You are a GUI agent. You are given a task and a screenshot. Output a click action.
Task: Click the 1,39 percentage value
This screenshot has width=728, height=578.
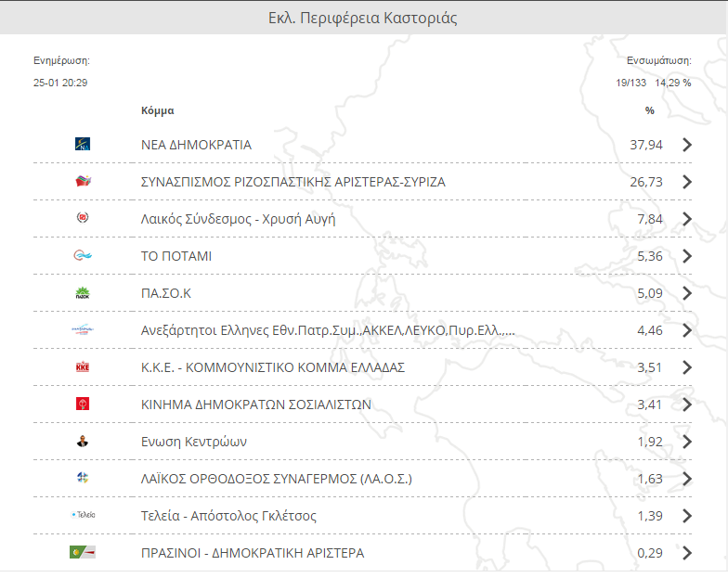pos(650,516)
